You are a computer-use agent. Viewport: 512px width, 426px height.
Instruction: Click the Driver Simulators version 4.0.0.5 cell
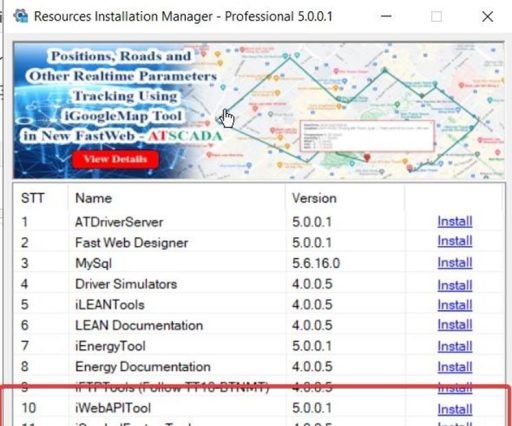312,284
